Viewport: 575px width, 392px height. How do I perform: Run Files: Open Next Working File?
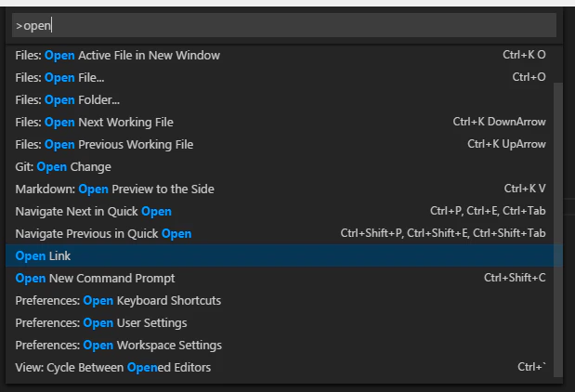[284, 122]
